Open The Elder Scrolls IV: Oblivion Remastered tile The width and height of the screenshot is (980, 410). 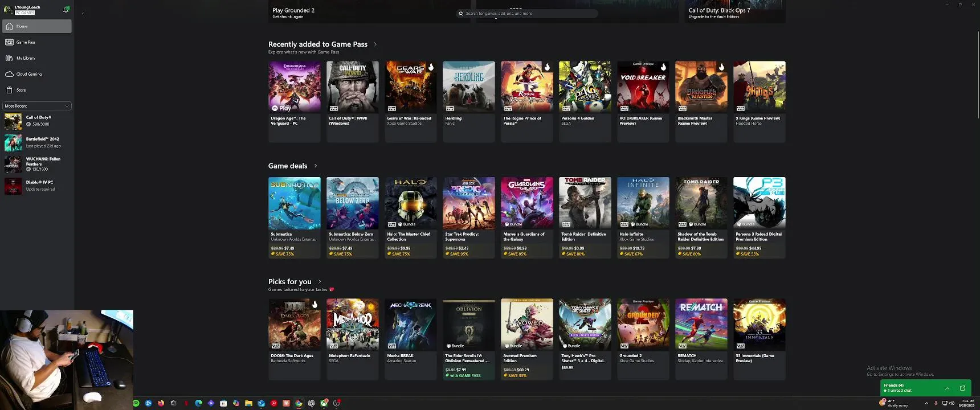(x=469, y=339)
